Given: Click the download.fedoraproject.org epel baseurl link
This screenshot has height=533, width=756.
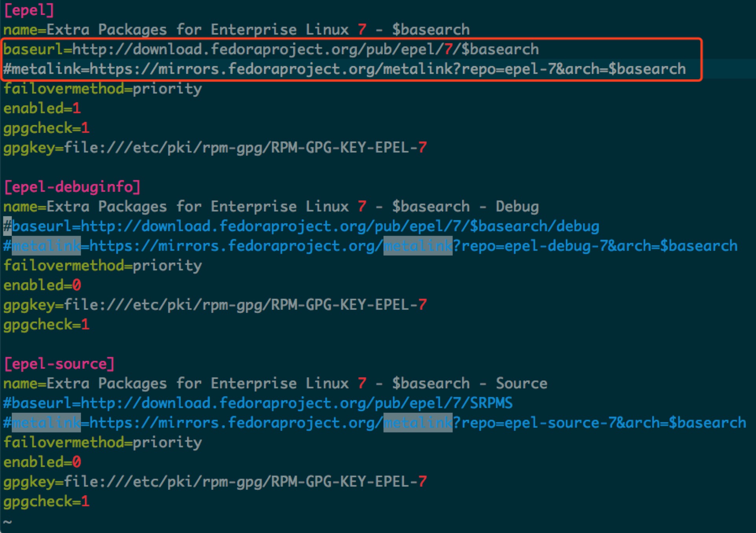Looking at the screenshot, I should click(x=271, y=49).
